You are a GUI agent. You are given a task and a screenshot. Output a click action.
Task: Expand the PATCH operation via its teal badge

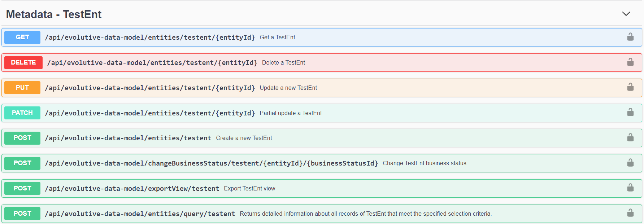pyautogui.click(x=22, y=113)
